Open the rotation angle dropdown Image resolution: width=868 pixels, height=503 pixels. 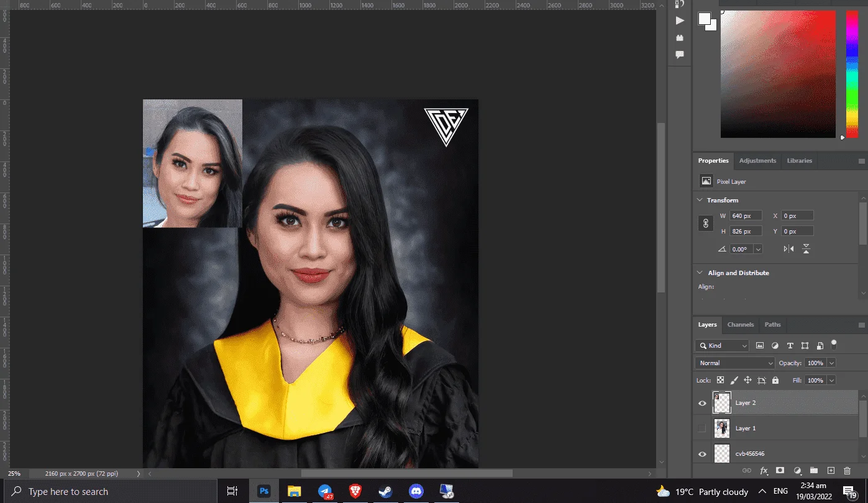(758, 249)
